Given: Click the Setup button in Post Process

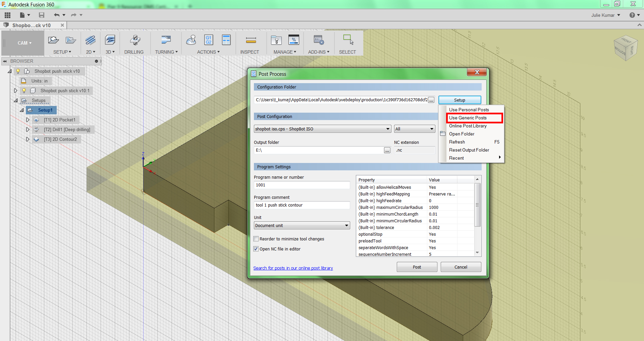Looking at the screenshot, I should (x=460, y=100).
